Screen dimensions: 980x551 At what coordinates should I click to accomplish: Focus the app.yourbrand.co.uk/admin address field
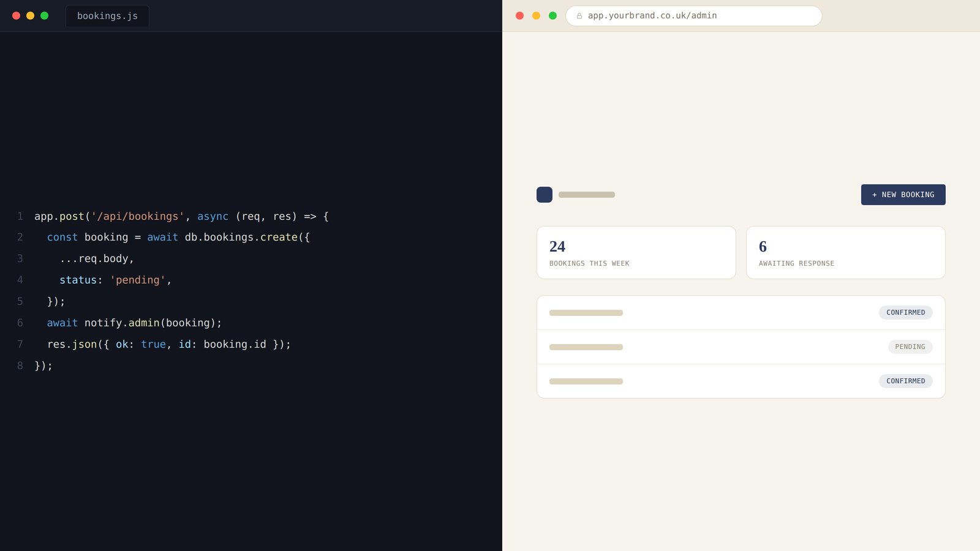point(693,16)
